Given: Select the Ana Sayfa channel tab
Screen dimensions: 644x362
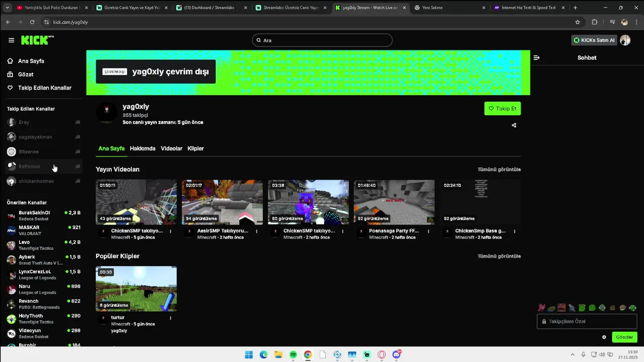Looking at the screenshot, I should pos(112,148).
